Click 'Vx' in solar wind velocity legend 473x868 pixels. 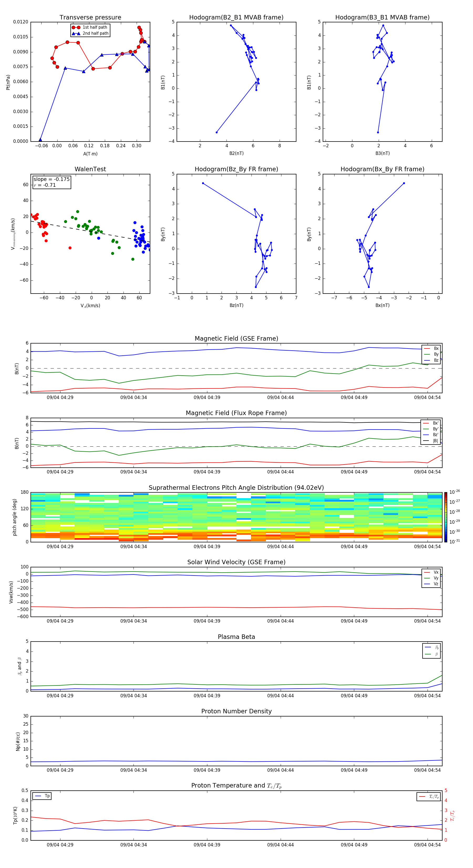tap(431, 572)
